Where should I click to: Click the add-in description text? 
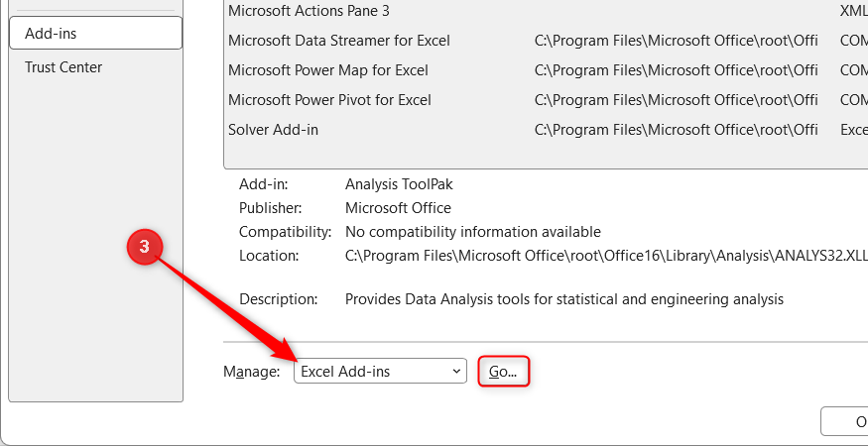pyautogui.click(x=564, y=299)
